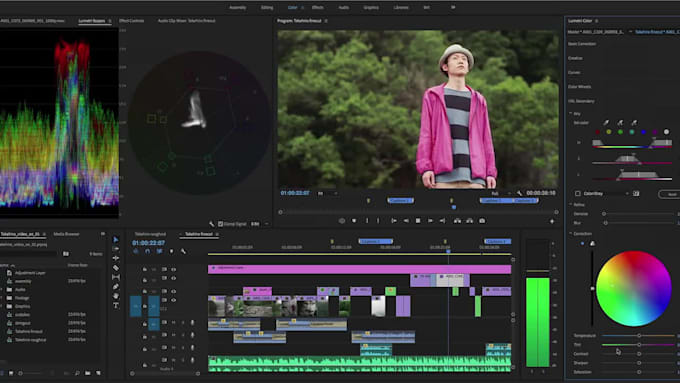Expand the Creative section

pos(575,58)
